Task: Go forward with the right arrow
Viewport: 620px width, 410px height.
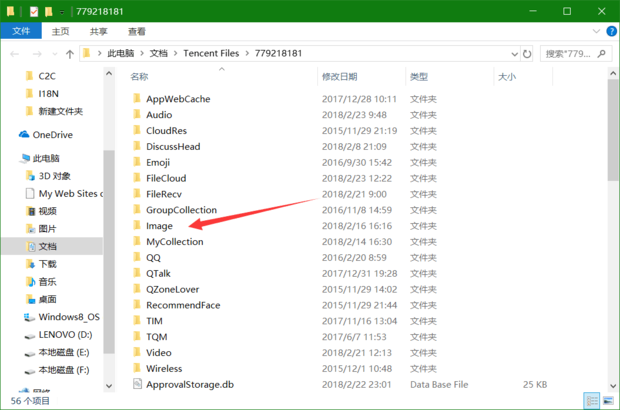Action: (37, 54)
